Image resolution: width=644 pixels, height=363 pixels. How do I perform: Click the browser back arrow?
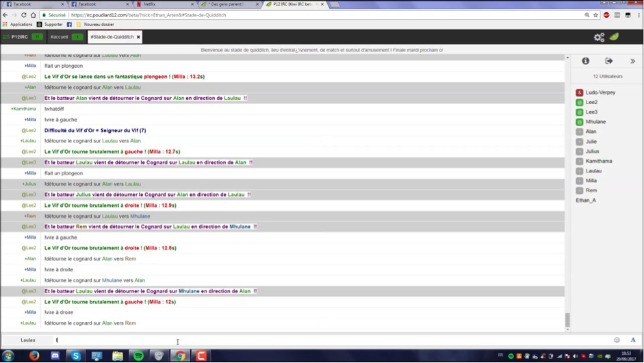(5, 15)
